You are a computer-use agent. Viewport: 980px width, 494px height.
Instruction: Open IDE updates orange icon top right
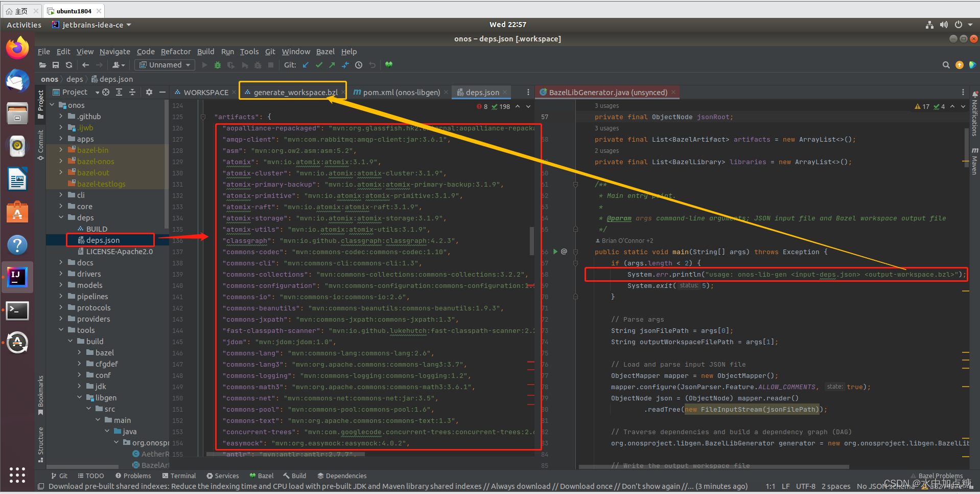[x=959, y=65]
